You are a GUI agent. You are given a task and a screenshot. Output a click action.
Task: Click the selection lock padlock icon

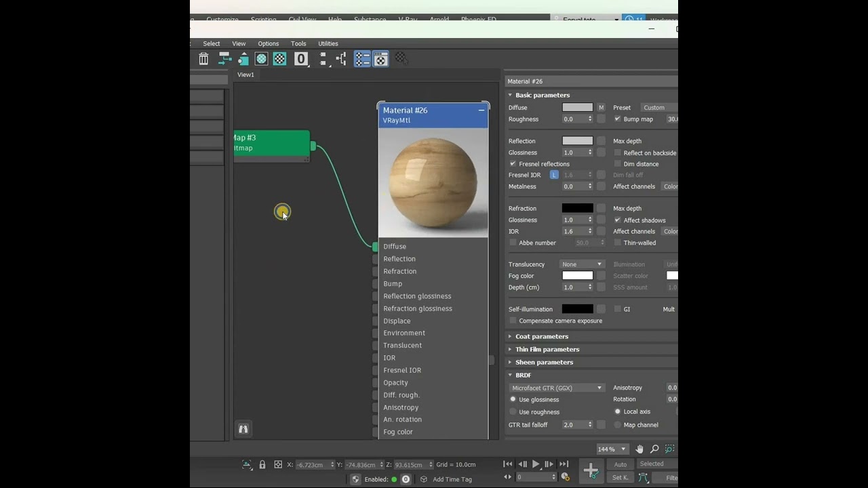point(262,465)
